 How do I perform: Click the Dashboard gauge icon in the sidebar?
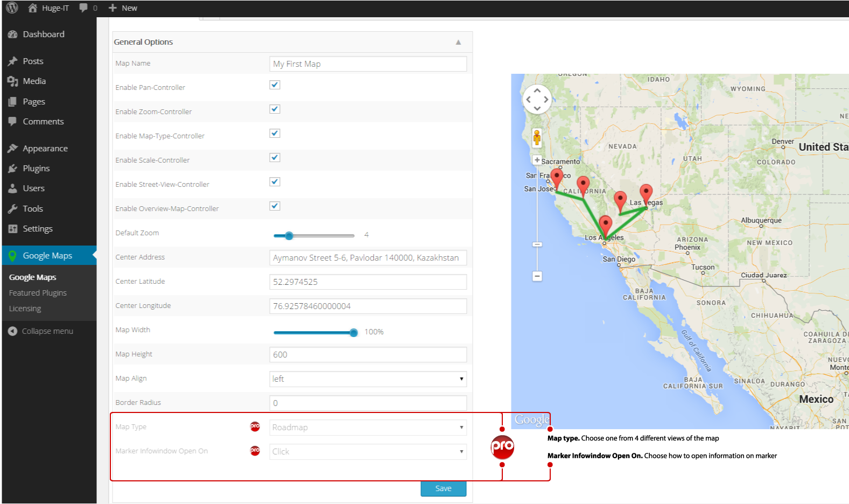pos(13,34)
